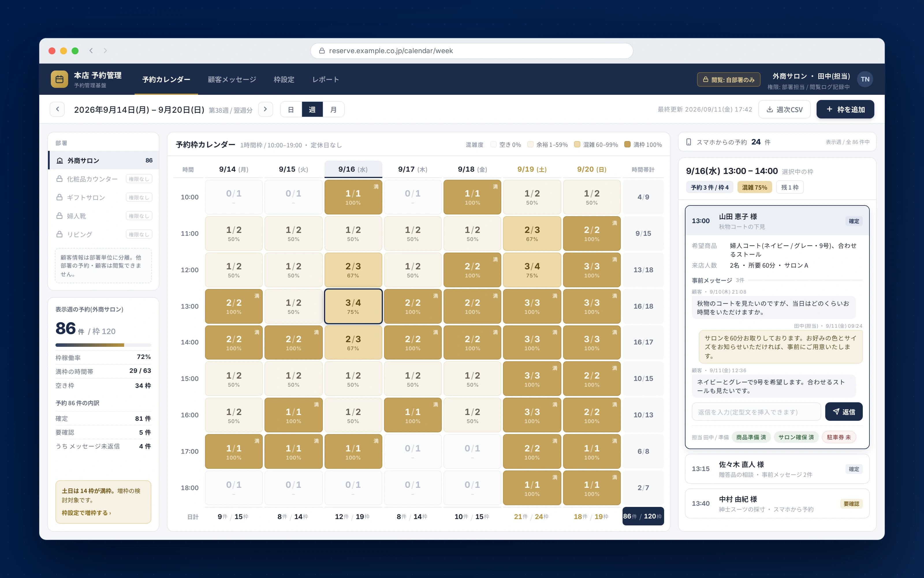Click the 残 1 枠 badge

click(790, 187)
